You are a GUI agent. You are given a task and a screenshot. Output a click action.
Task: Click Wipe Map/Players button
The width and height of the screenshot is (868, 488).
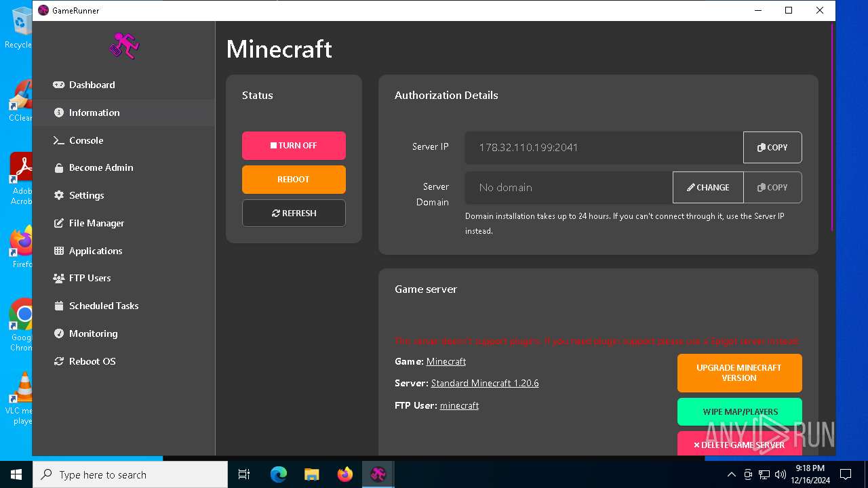click(x=739, y=411)
